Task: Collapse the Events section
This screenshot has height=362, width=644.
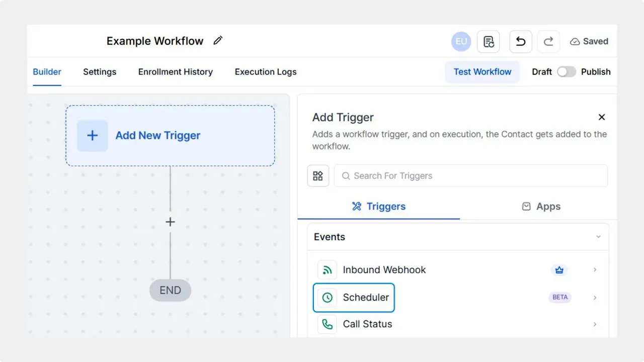Action: click(x=598, y=236)
